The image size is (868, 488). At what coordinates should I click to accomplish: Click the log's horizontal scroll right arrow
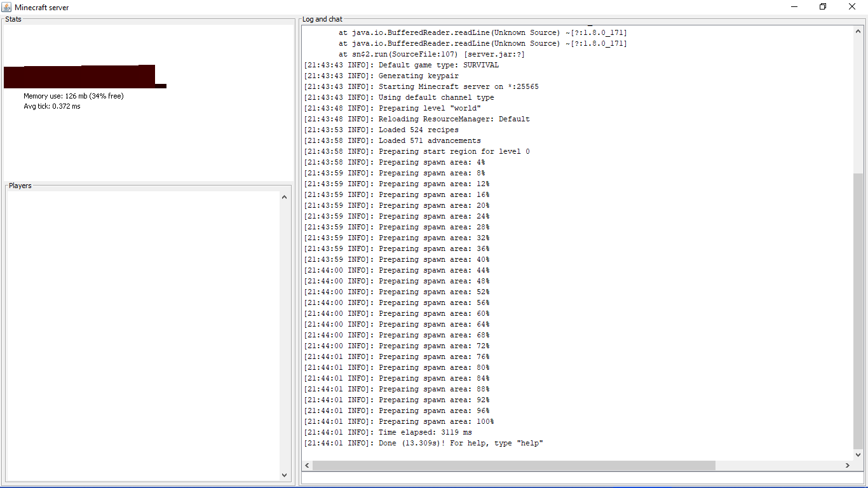click(848, 465)
